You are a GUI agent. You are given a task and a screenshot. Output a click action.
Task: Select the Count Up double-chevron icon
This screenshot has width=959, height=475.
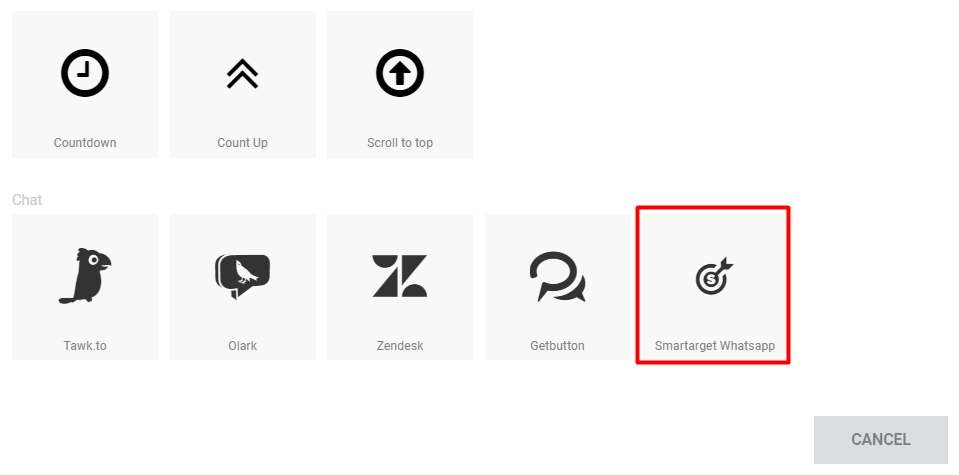(242, 73)
